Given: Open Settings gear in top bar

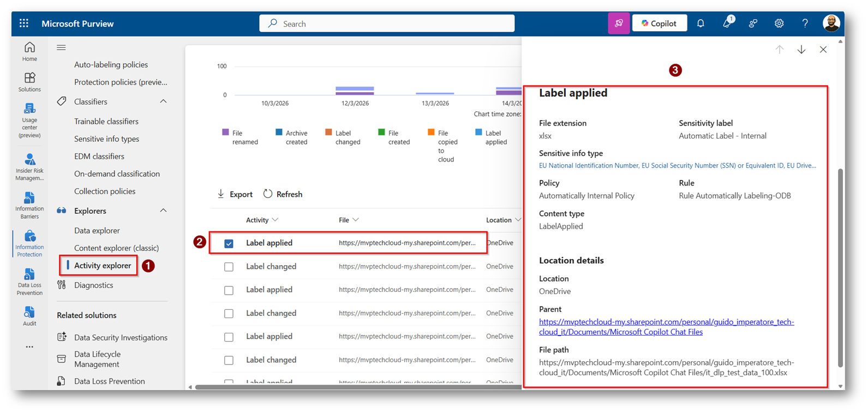Looking at the screenshot, I should point(779,23).
